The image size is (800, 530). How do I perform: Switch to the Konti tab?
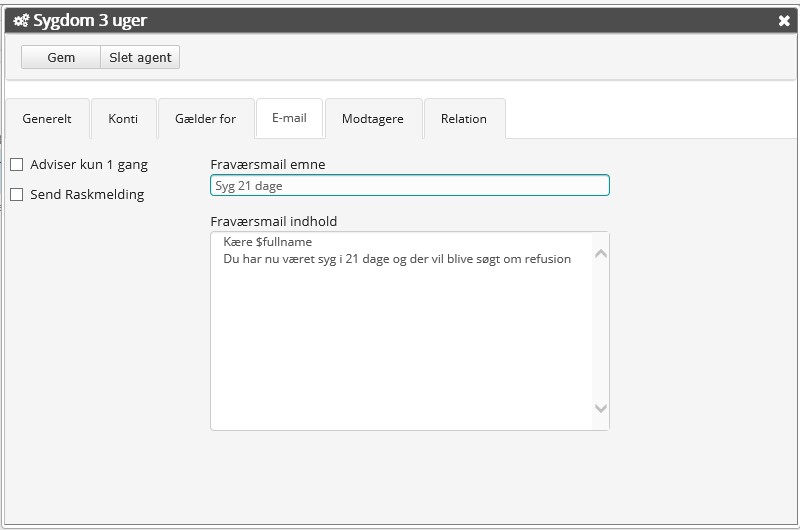pos(123,119)
